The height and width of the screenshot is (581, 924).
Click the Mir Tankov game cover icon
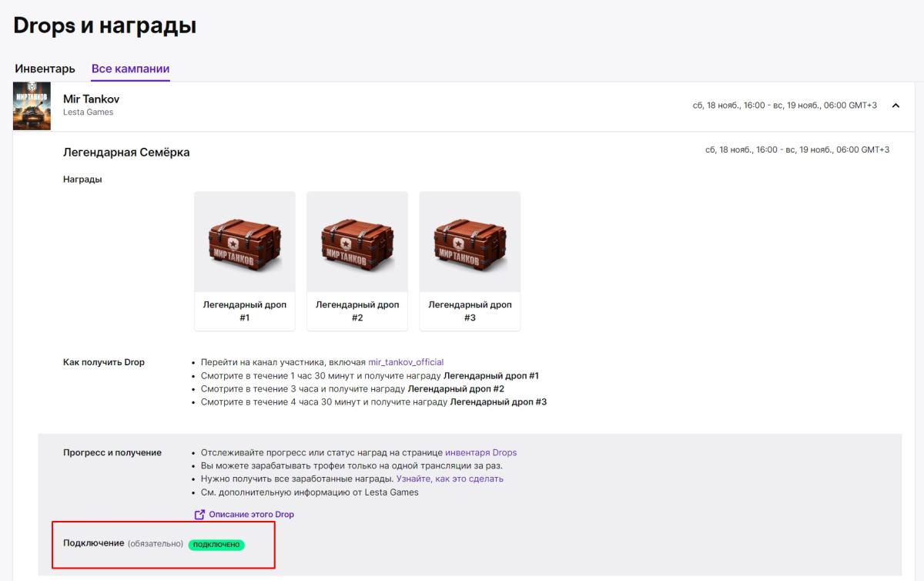(32, 106)
